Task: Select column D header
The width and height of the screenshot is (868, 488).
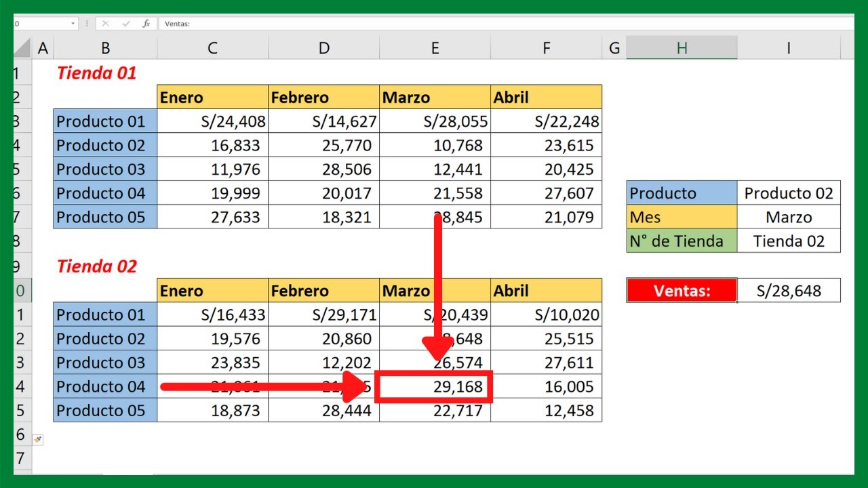Action: point(323,48)
